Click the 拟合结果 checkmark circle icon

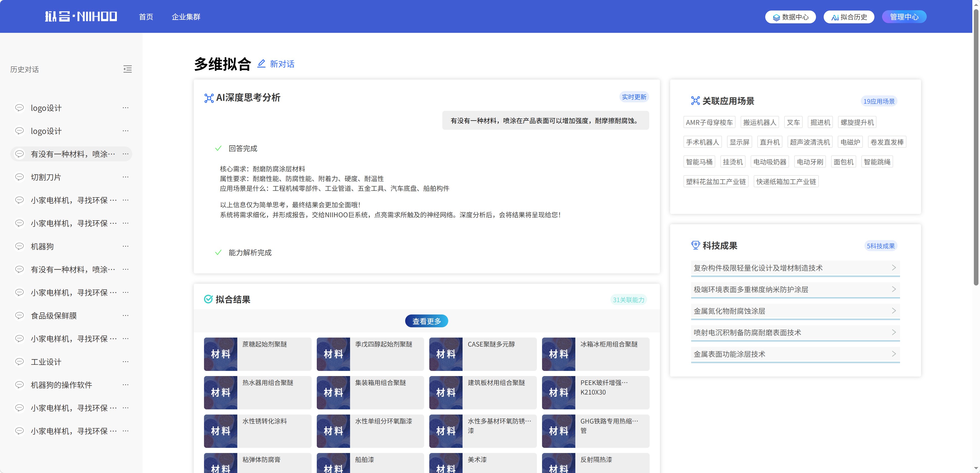tap(208, 299)
